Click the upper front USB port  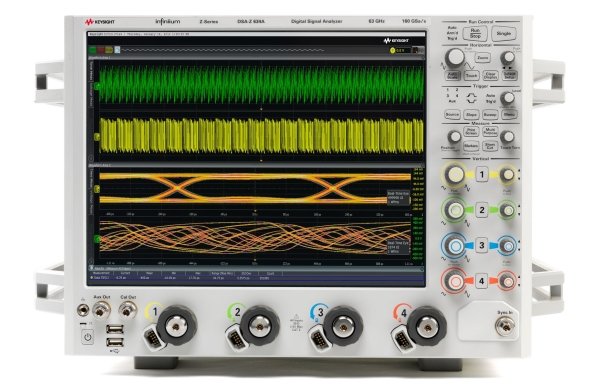pos(114,329)
